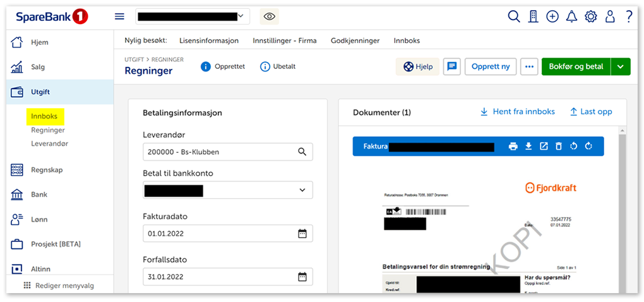Open invoice in new window

coord(544,147)
